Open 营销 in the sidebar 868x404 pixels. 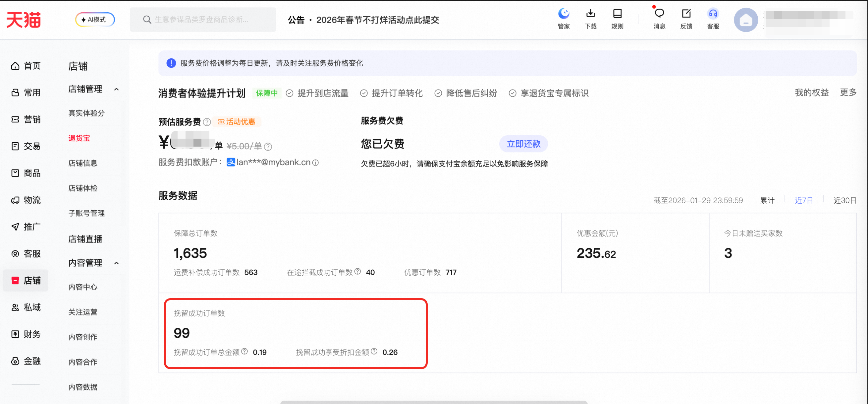pyautogui.click(x=26, y=119)
